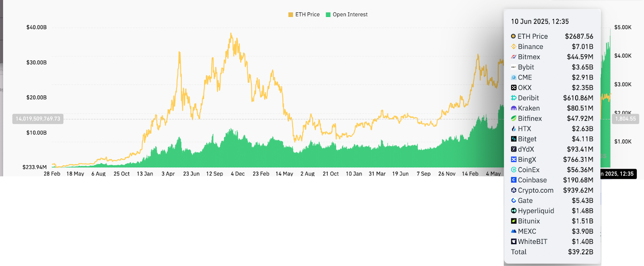Click the Coinbase value $190.68M
Image resolution: width=644 pixels, height=266 pixels.
(x=578, y=180)
